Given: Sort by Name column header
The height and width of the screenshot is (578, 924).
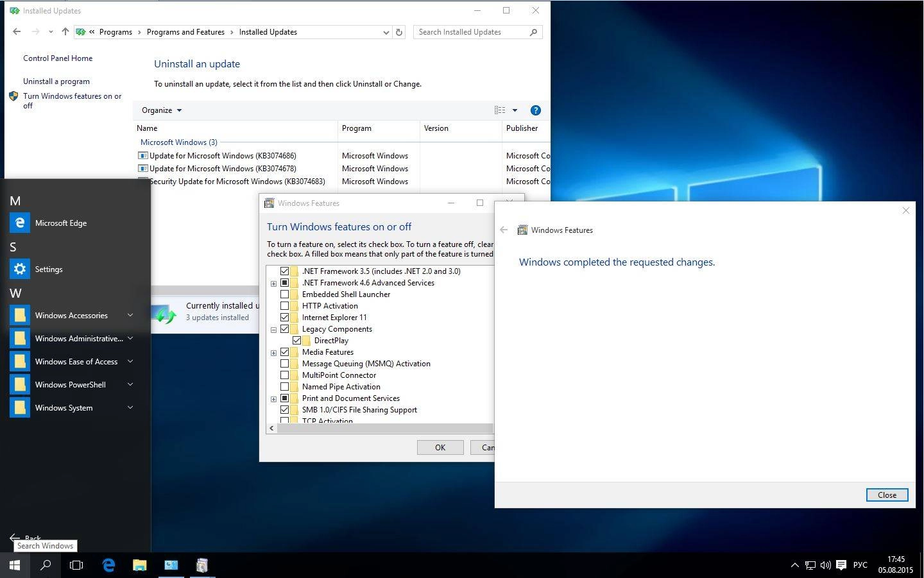Looking at the screenshot, I should tap(235, 128).
